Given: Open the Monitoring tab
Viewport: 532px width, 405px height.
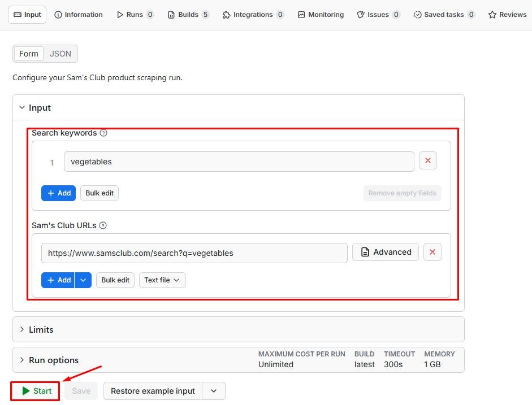Looking at the screenshot, I should [x=321, y=15].
